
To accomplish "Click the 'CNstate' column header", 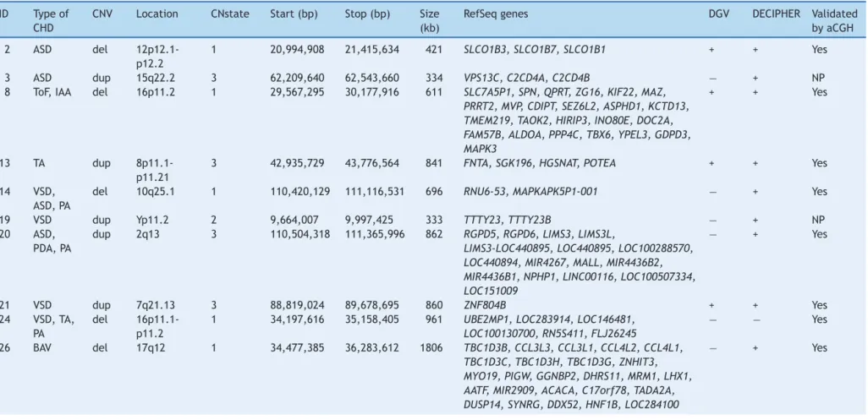I will (x=230, y=14).
